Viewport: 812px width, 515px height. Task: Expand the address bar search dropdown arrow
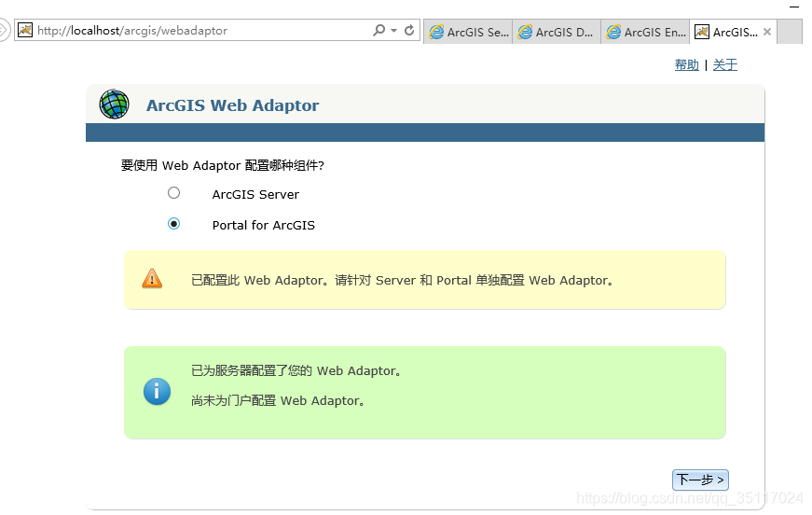[394, 31]
